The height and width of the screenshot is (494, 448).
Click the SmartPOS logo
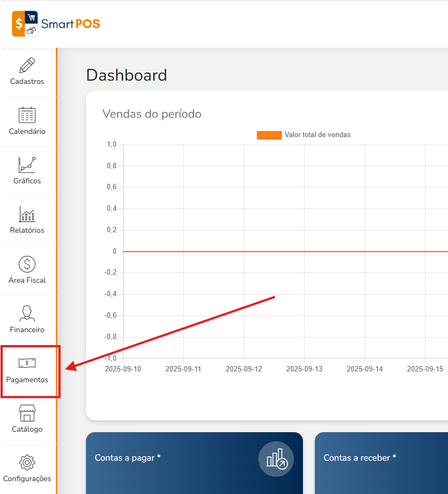(56, 24)
